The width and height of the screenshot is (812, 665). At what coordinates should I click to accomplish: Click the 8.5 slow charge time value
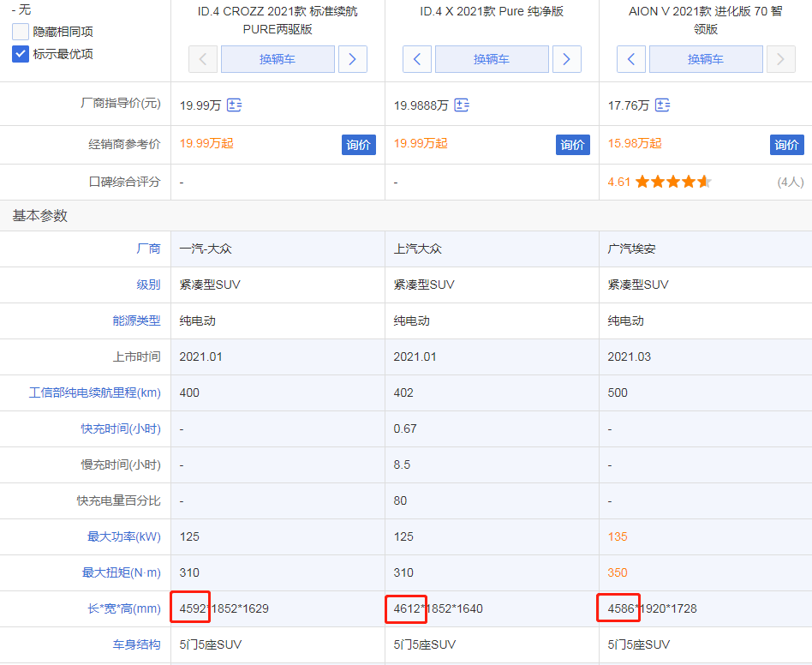coord(402,464)
